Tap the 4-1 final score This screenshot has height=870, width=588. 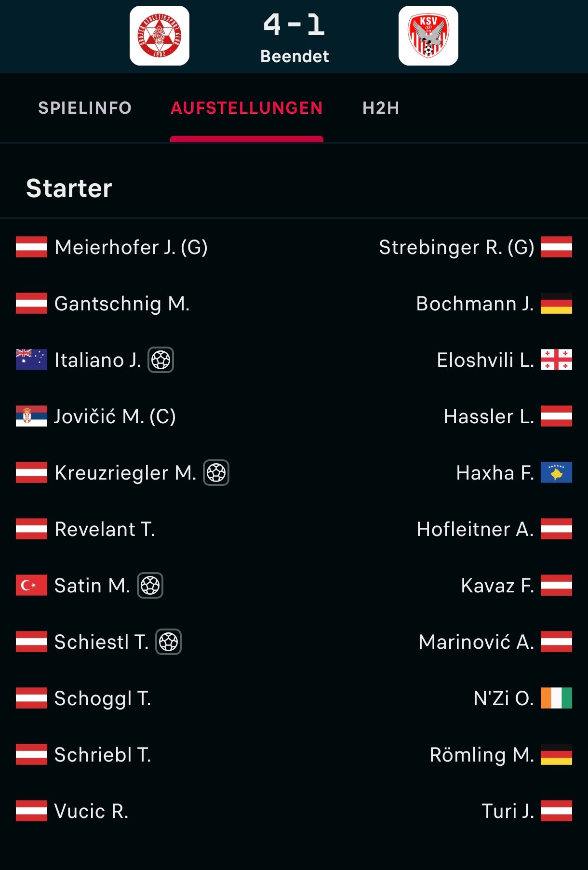click(294, 25)
